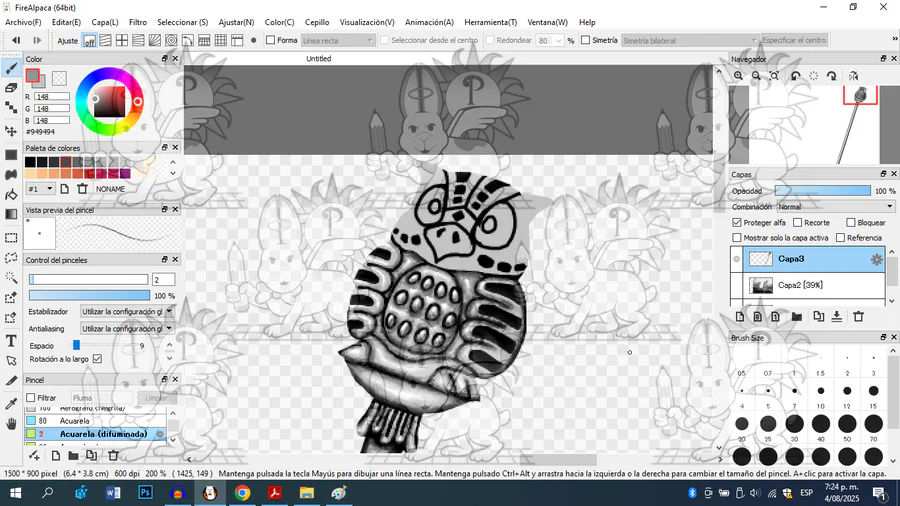The width and height of the screenshot is (900, 506).
Task: Select the Eraser tool
Action: point(11,88)
